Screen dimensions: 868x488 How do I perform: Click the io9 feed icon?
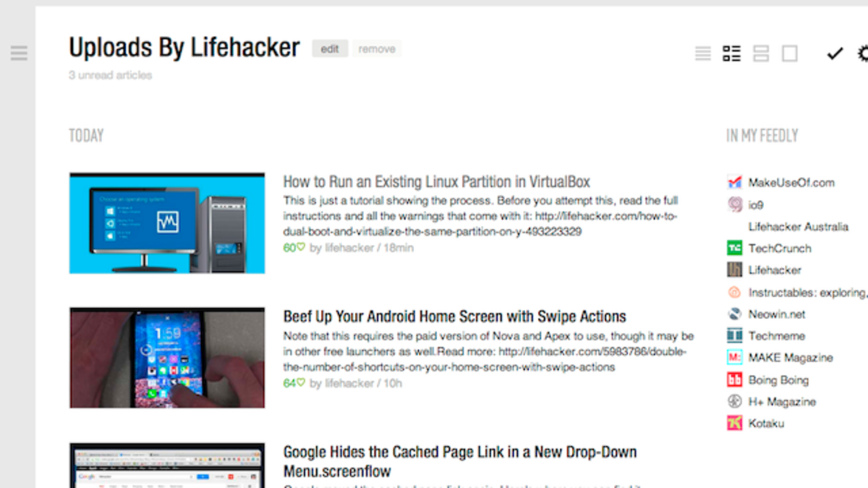tap(734, 205)
